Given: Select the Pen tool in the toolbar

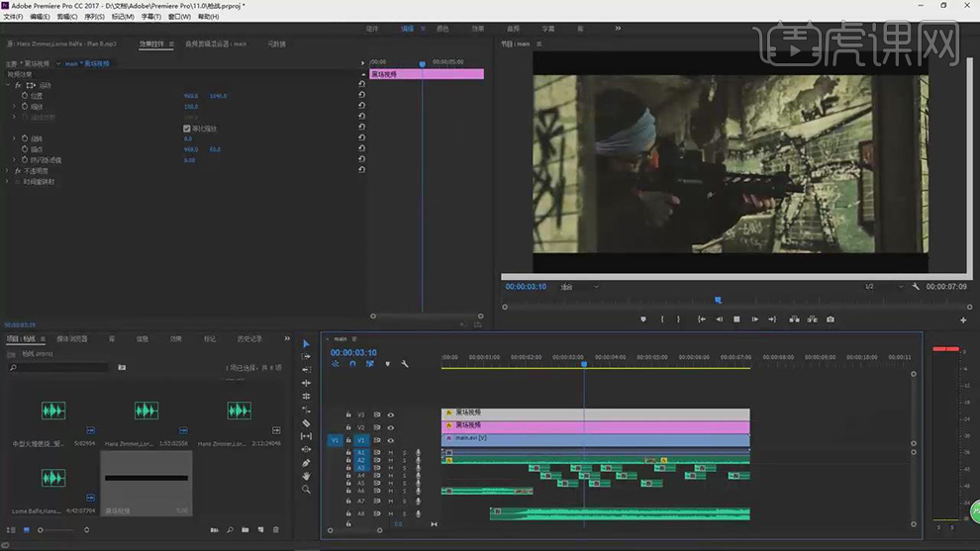Looking at the screenshot, I should pos(306,463).
